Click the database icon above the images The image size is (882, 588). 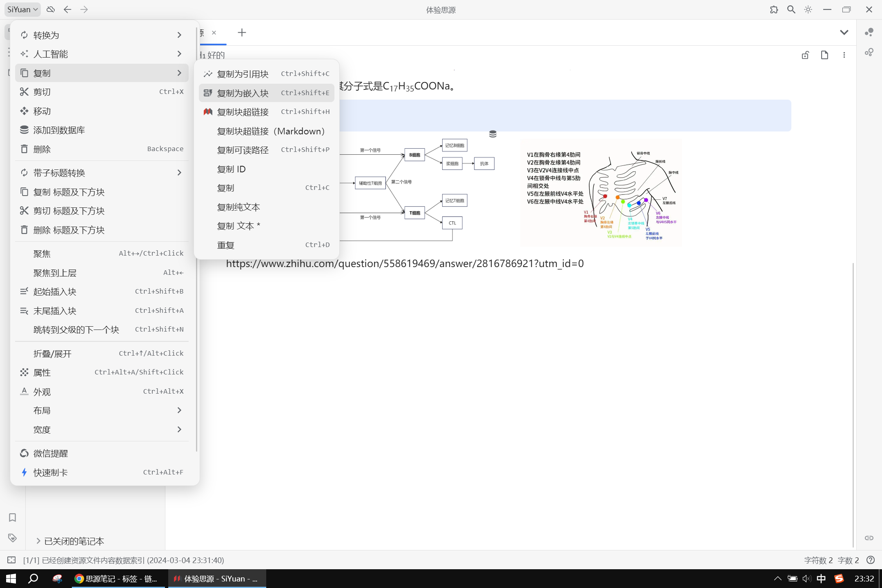click(493, 134)
